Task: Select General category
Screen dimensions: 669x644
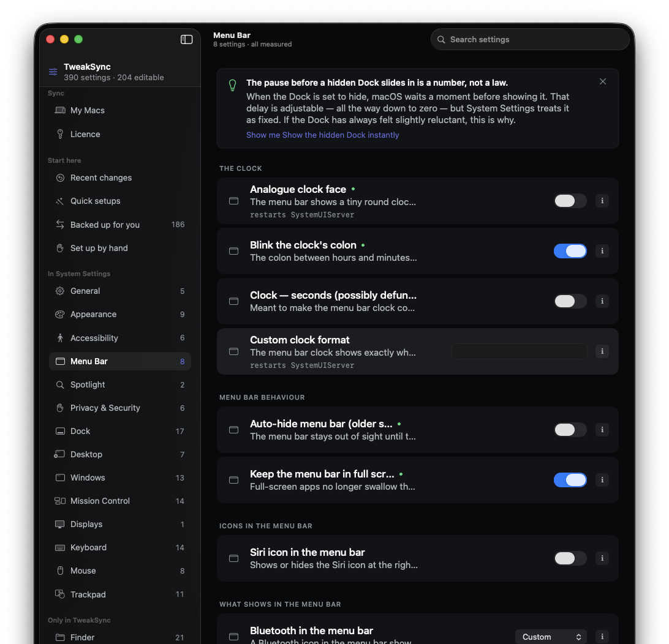Action: (120, 291)
